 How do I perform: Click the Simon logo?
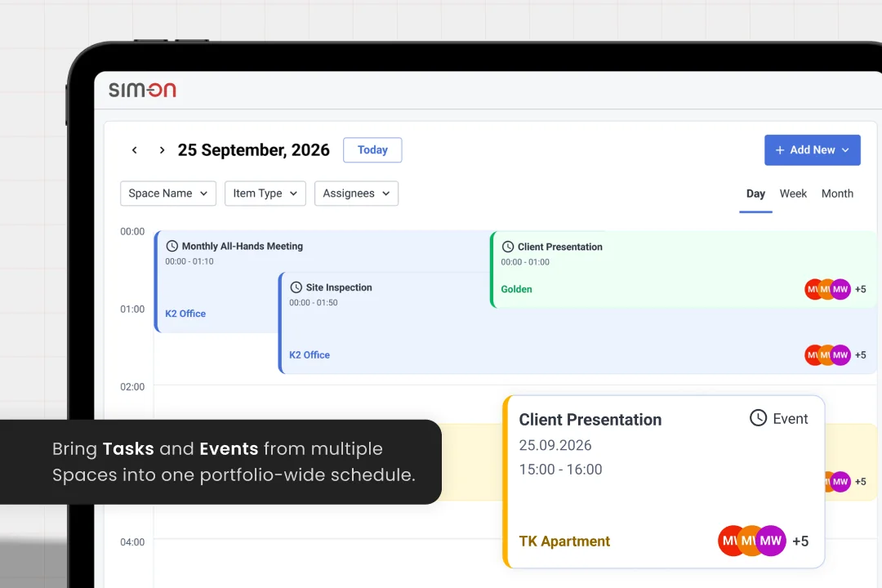(142, 90)
